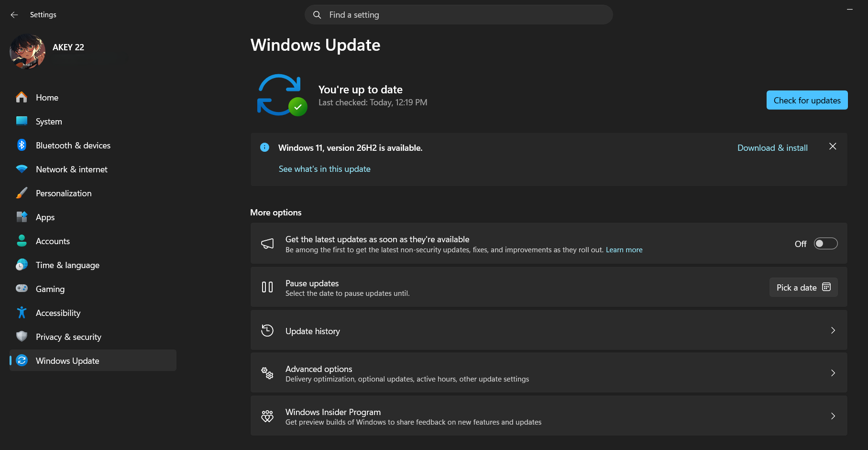
Task: Click the System monitor icon
Action: click(x=22, y=121)
